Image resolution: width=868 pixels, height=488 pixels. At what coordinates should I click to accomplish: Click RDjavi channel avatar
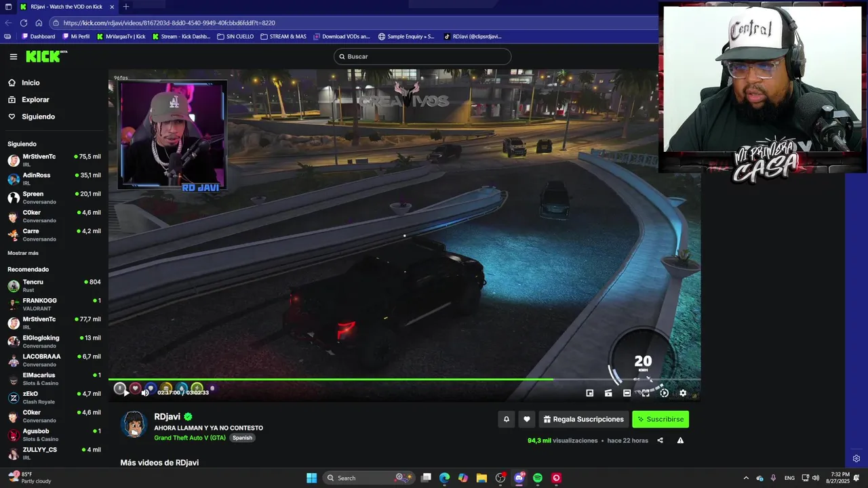coord(134,424)
